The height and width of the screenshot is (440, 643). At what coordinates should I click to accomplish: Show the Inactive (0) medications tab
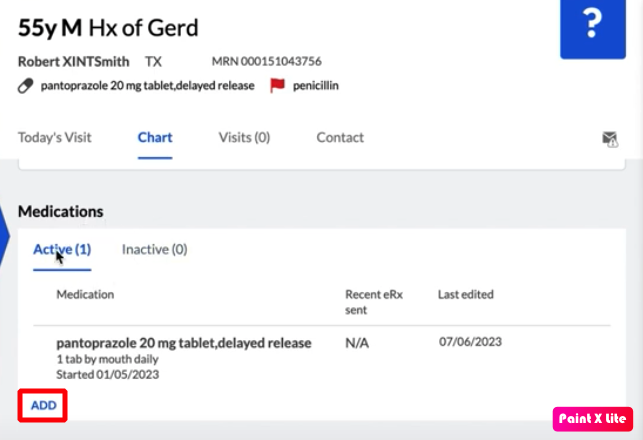155,249
